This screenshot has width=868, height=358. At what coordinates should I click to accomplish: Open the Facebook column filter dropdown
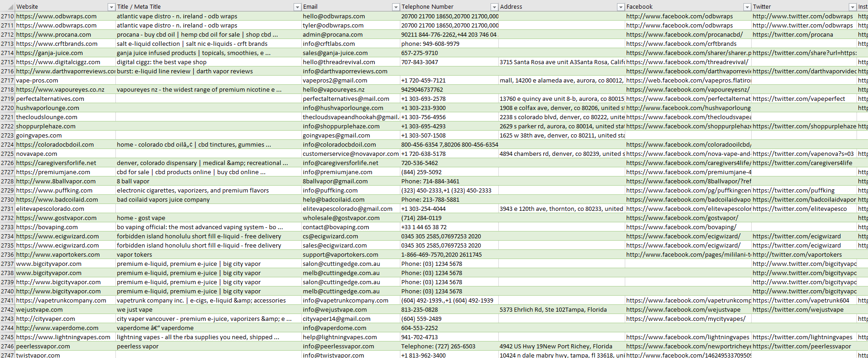pyautogui.click(x=747, y=7)
